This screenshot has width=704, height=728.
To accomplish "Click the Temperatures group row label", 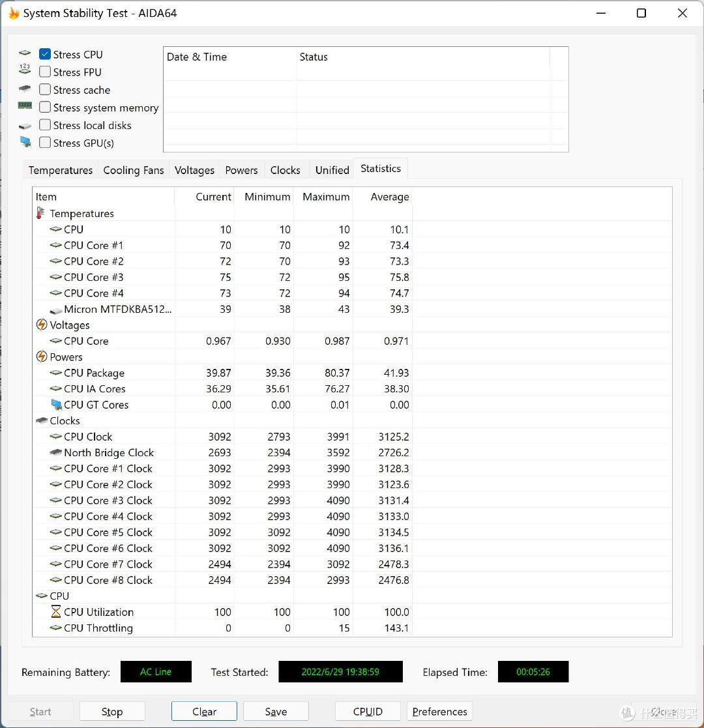I will (x=81, y=213).
